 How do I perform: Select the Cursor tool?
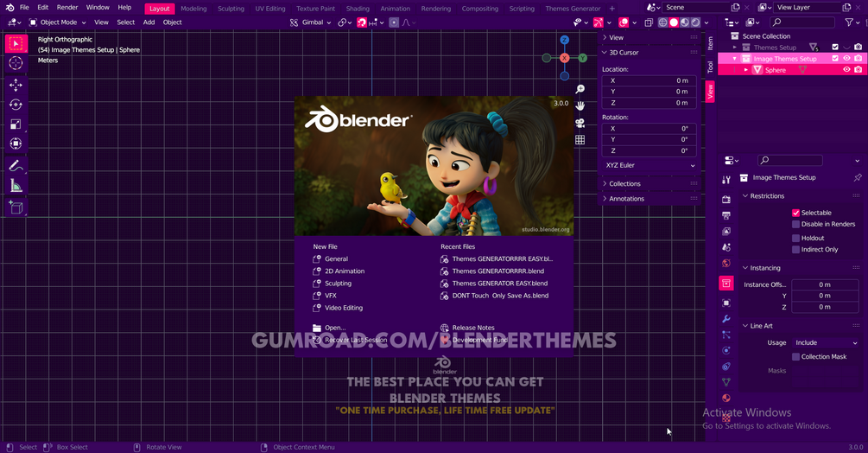16,63
